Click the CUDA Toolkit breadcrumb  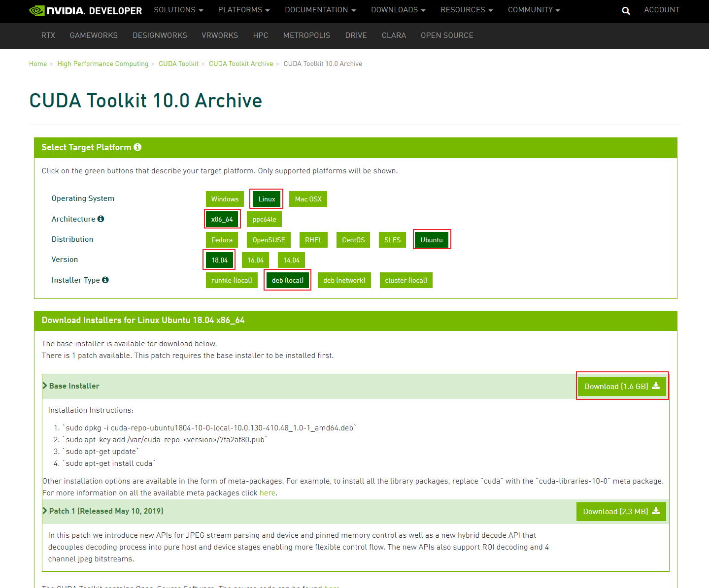click(x=178, y=64)
